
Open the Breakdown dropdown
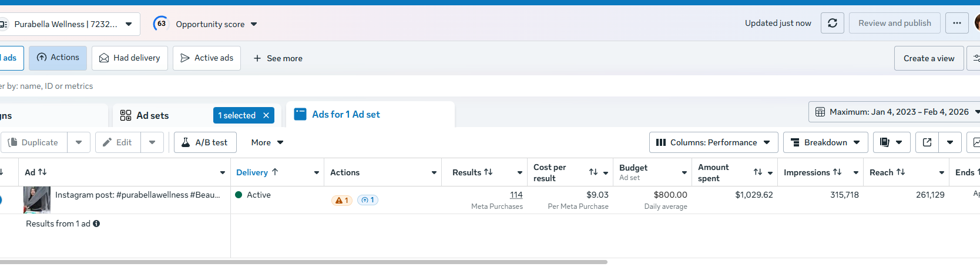(x=825, y=142)
